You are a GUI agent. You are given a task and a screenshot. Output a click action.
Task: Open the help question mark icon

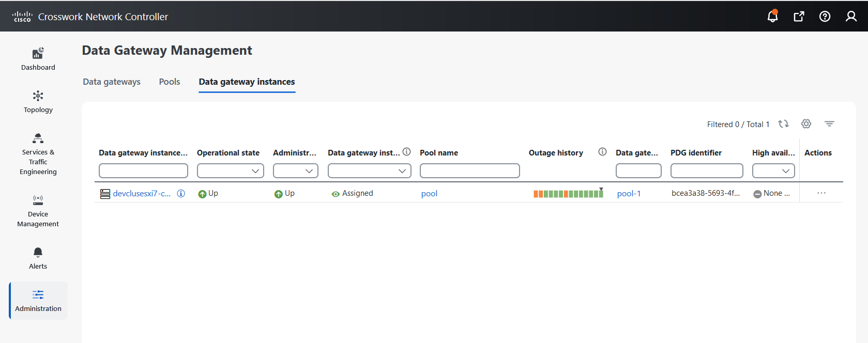(x=825, y=17)
